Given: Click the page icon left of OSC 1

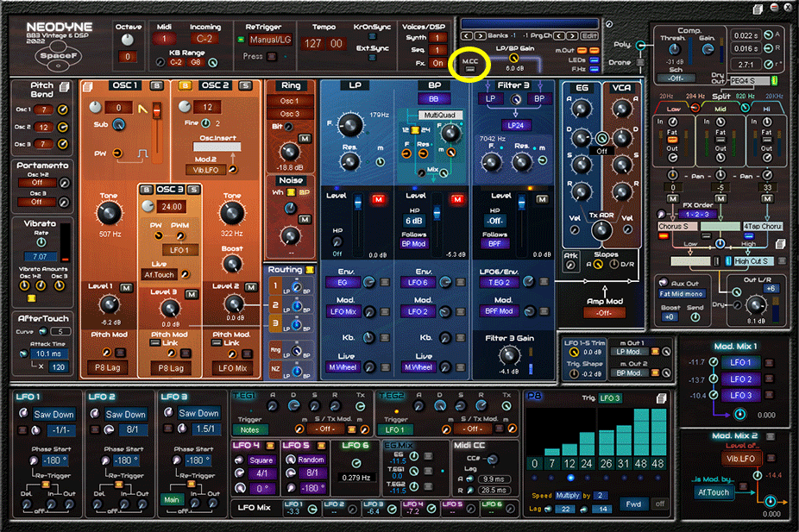Looking at the screenshot, I should click(88, 86).
